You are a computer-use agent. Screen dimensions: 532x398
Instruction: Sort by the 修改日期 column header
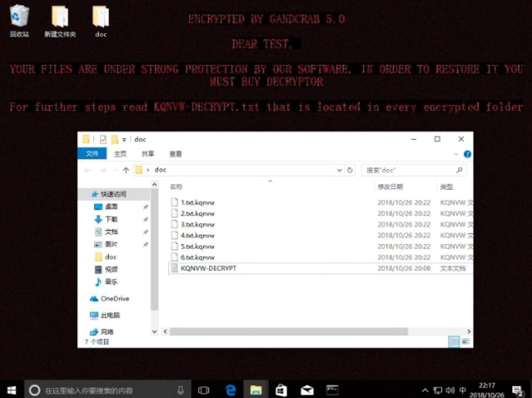coord(390,187)
